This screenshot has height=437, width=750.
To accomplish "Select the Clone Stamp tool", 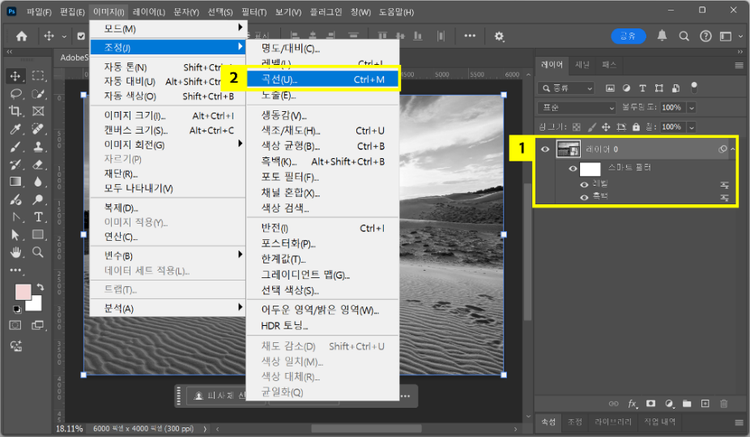I will (x=38, y=147).
